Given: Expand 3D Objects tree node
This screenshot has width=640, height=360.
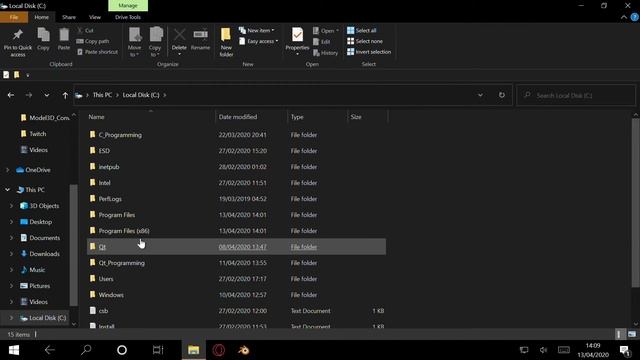Looking at the screenshot, I should [11, 206].
